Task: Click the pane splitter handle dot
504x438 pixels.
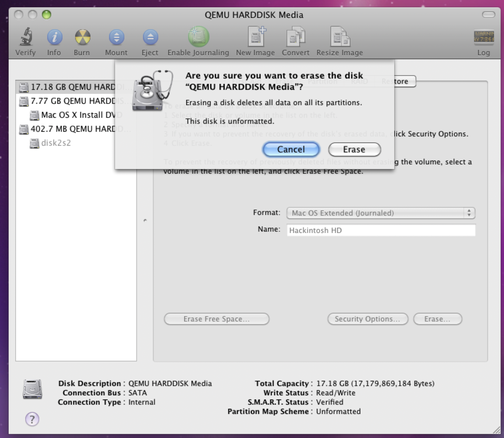Action: click(x=145, y=220)
